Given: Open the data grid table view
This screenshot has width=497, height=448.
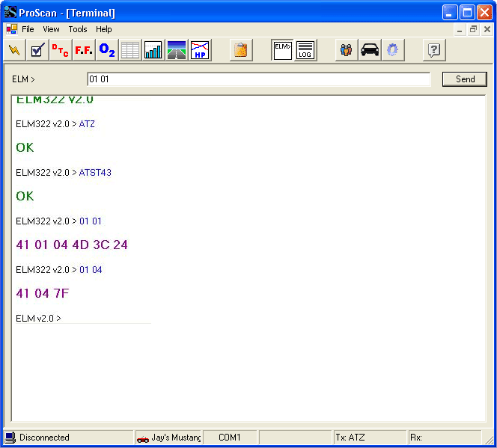Looking at the screenshot, I should point(130,49).
